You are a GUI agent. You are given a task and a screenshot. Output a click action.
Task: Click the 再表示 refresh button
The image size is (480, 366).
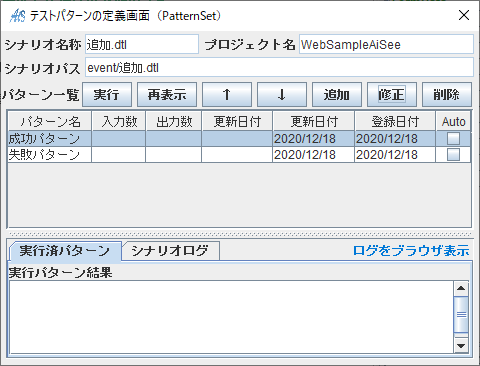click(167, 94)
